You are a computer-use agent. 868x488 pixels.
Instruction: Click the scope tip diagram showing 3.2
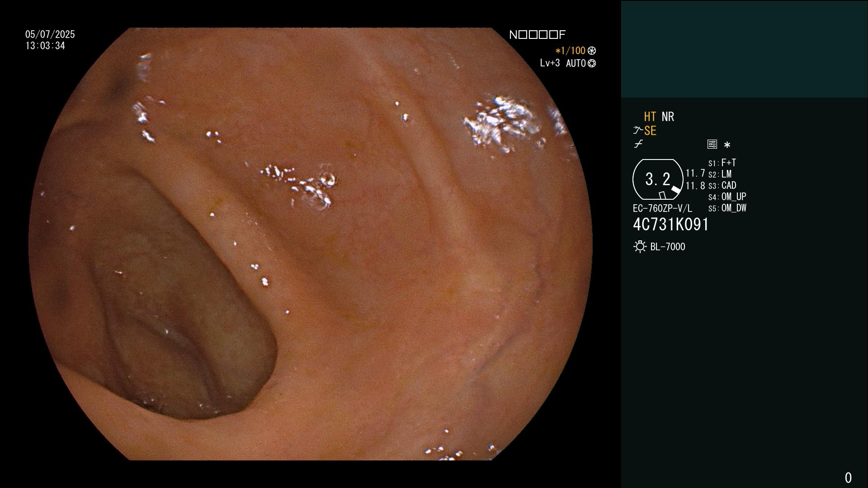pos(658,179)
